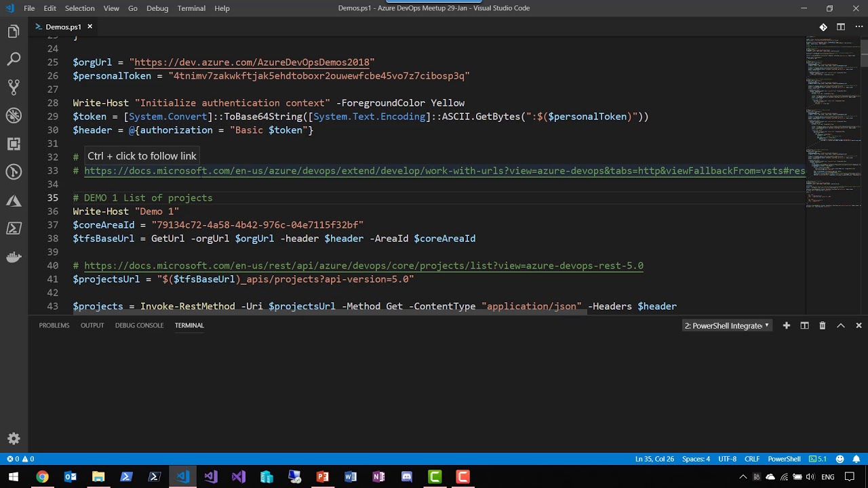
Task: Open the editor's three-dot More Actions menu
Action: tap(858, 27)
